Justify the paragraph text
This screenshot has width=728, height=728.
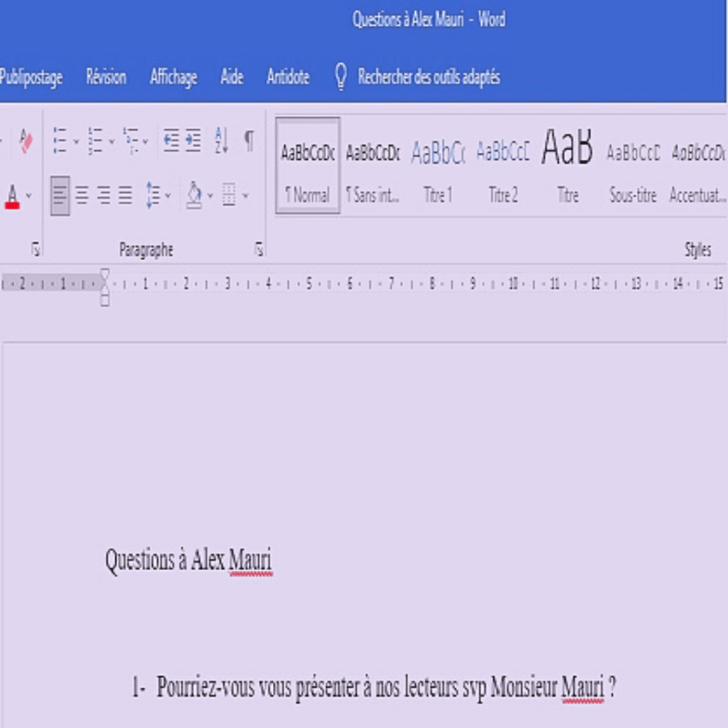tap(126, 195)
